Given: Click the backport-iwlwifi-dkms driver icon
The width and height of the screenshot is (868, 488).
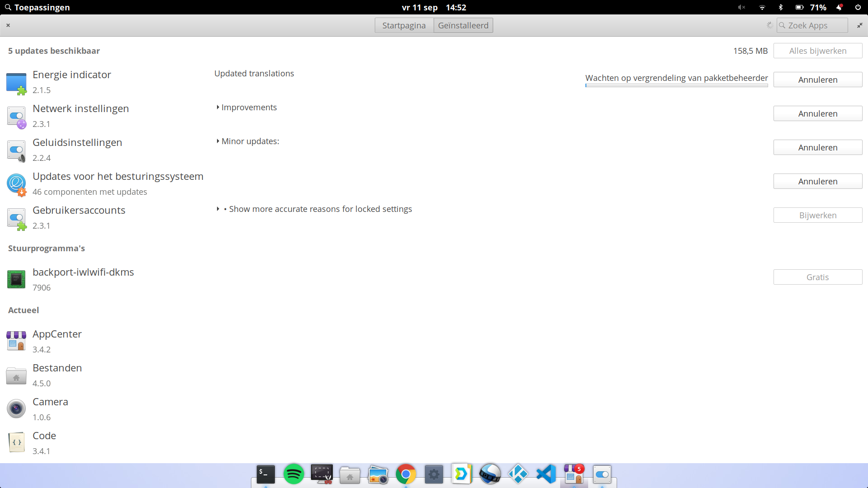Looking at the screenshot, I should 16,279.
